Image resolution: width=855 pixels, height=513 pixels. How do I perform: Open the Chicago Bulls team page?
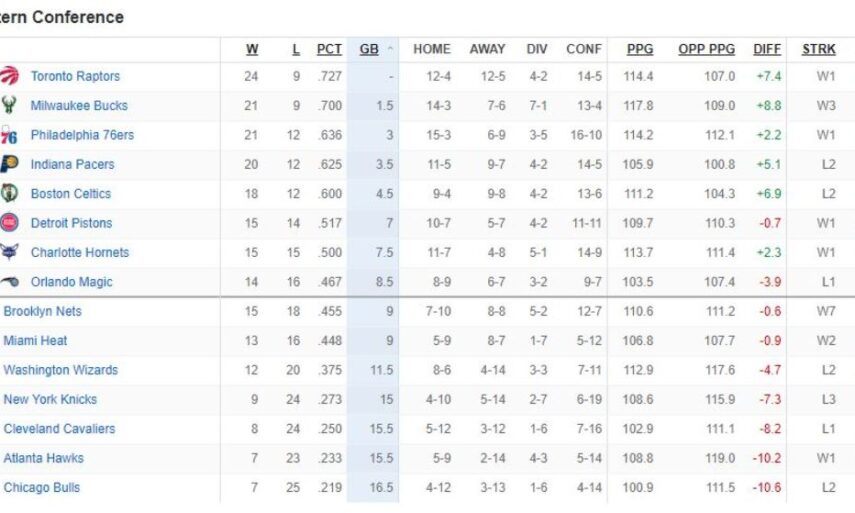coord(41,488)
